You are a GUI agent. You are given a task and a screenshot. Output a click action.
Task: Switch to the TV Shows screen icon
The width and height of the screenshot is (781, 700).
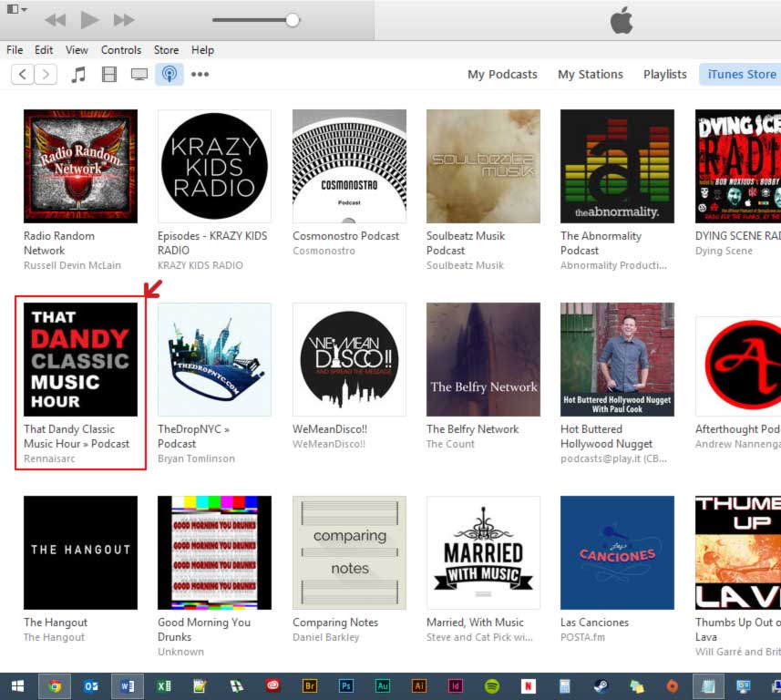pyautogui.click(x=139, y=74)
